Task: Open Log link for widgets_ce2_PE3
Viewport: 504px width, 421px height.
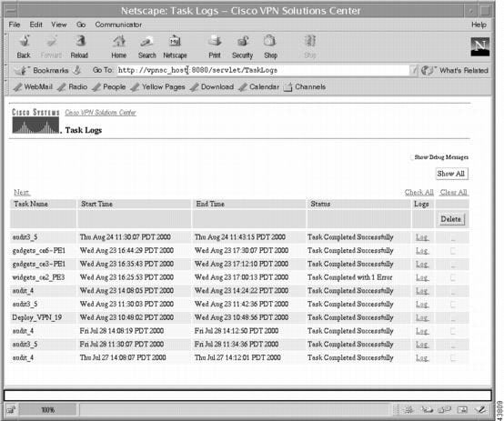Action: (422, 277)
